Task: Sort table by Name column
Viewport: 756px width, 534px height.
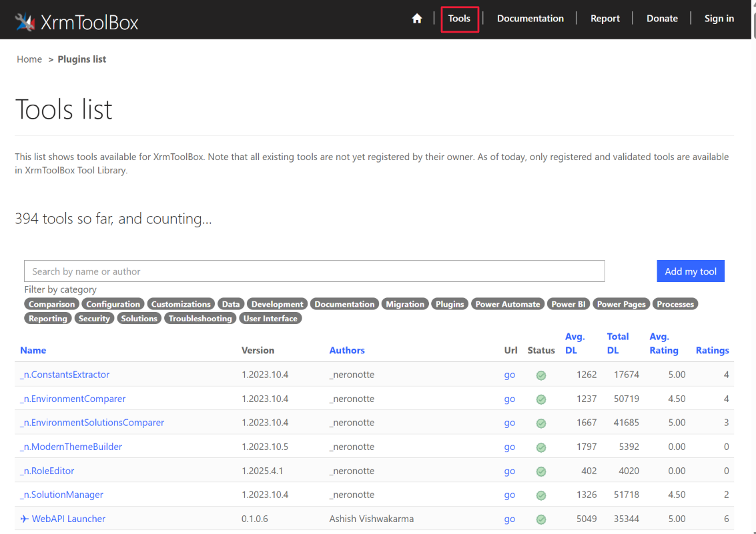Action: [x=33, y=351]
